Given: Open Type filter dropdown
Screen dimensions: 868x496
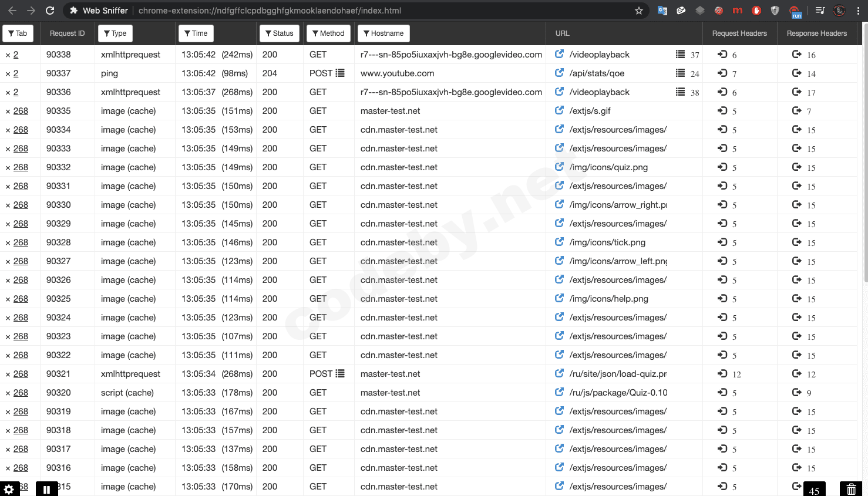Looking at the screenshot, I should [x=115, y=33].
